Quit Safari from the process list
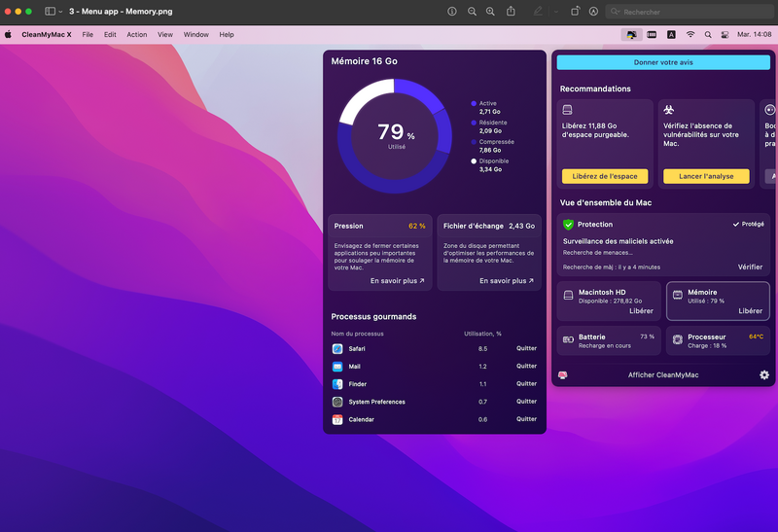 click(x=526, y=348)
